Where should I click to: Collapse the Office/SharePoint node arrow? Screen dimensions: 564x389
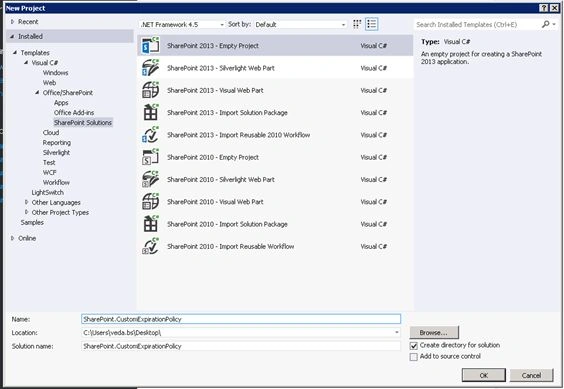coord(37,92)
